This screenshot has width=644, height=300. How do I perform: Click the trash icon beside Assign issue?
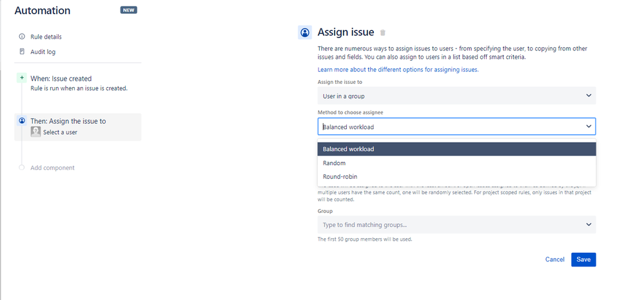click(x=383, y=32)
